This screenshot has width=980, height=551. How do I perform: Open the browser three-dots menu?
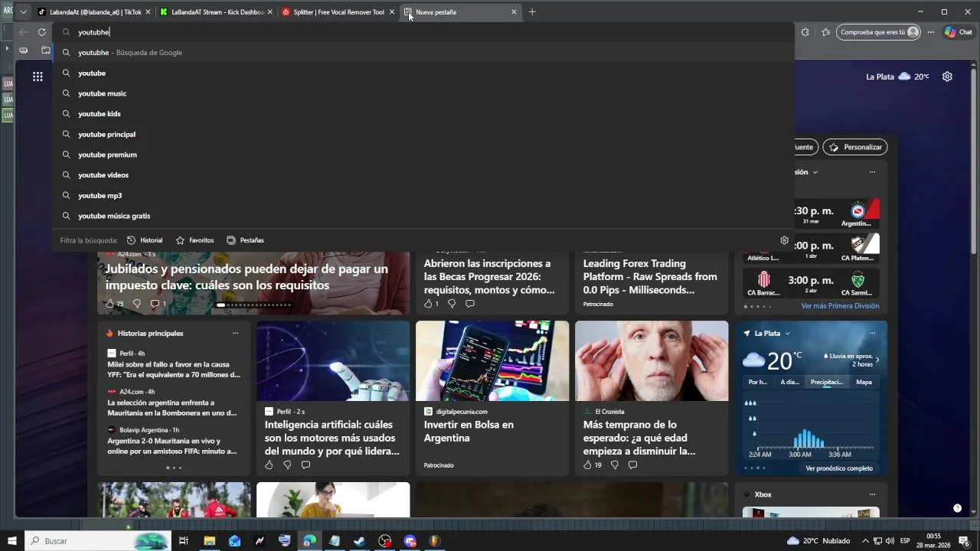click(x=931, y=32)
